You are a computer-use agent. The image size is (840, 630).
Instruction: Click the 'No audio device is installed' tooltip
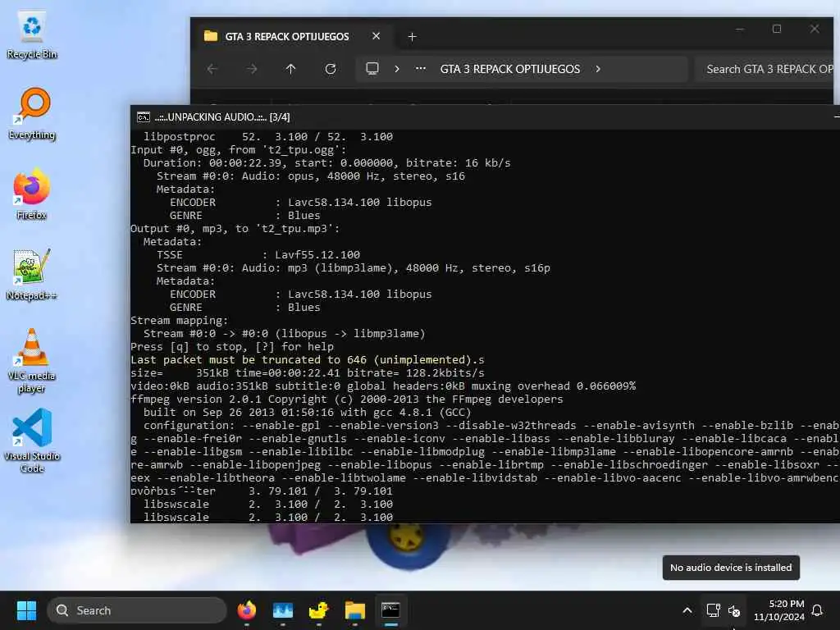731,568
